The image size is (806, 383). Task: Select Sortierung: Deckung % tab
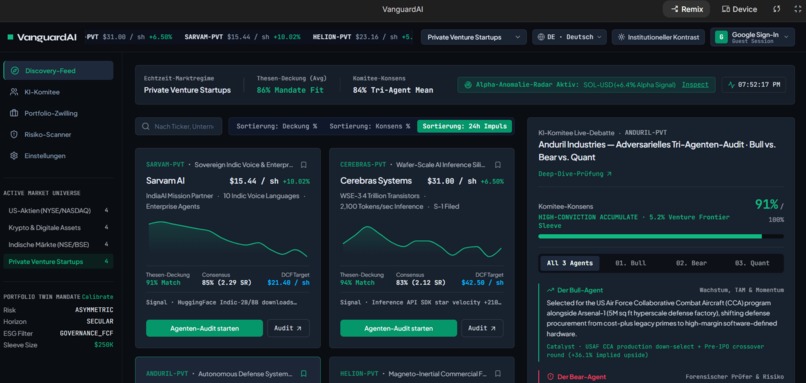pyautogui.click(x=277, y=126)
